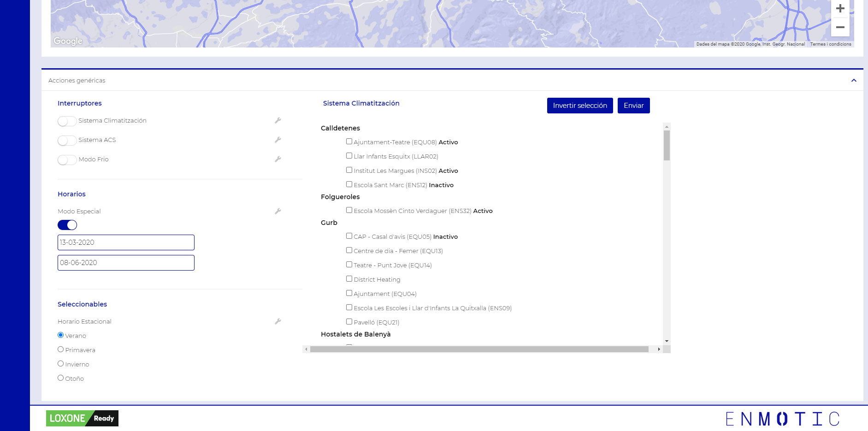The height and width of the screenshot is (431, 868).
Task: Click the scroll-right arrow of building list
Action: [659, 349]
